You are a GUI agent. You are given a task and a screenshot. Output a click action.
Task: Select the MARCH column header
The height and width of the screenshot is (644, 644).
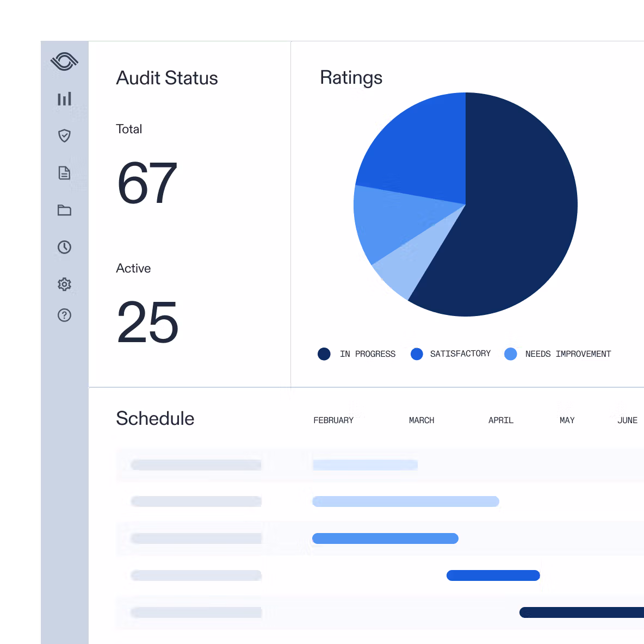pos(421,420)
